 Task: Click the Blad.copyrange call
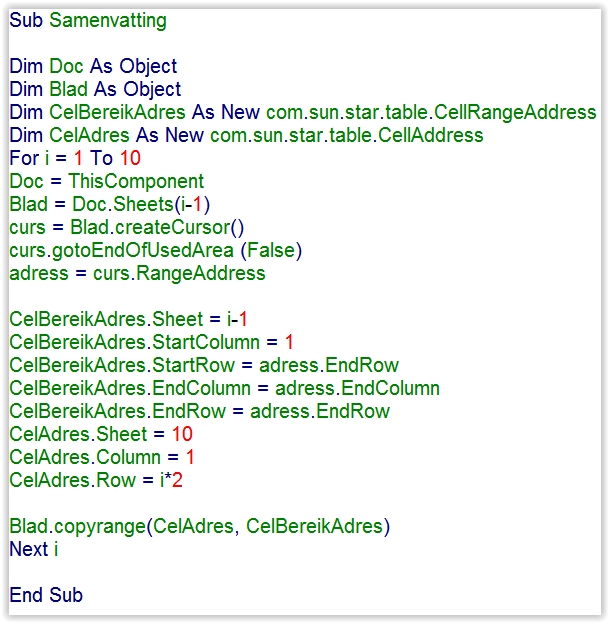pyautogui.click(x=77, y=526)
